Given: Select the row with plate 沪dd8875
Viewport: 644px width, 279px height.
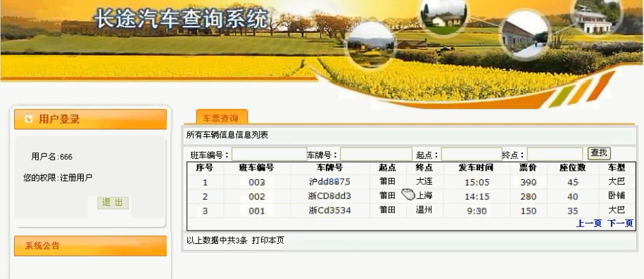Looking at the screenshot, I should [x=412, y=182].
